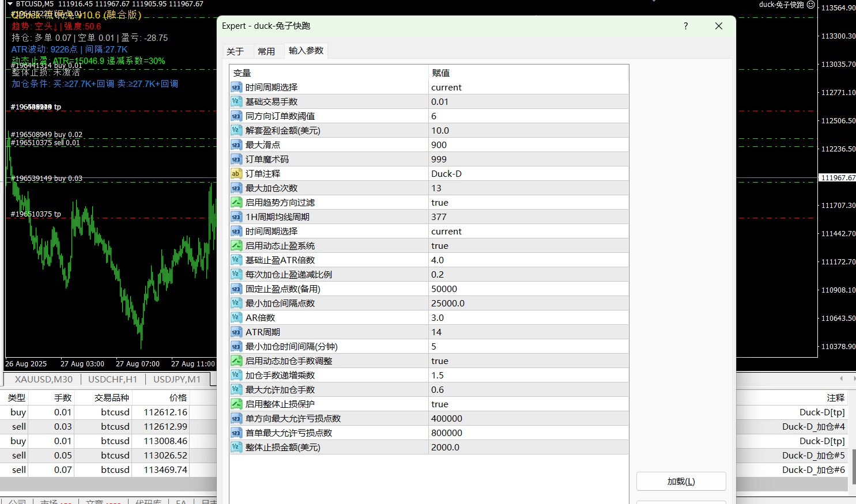Click price 112612.16 in trade list

tap(165, 412)
